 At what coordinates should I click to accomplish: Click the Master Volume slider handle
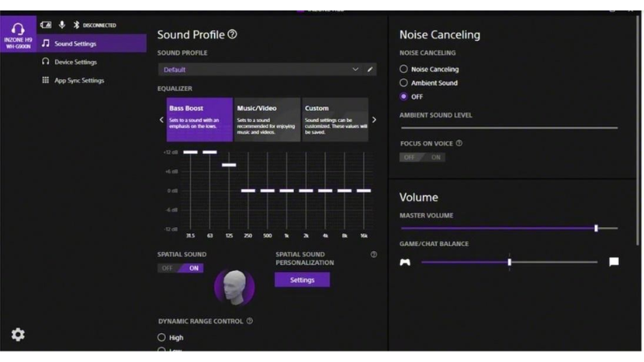[596, 228]
